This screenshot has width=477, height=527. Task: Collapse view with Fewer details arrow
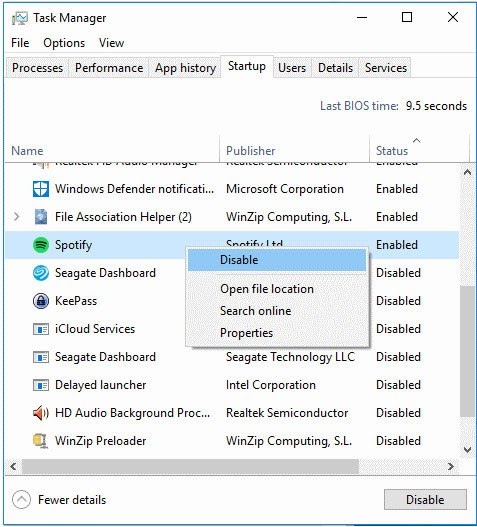22,500
